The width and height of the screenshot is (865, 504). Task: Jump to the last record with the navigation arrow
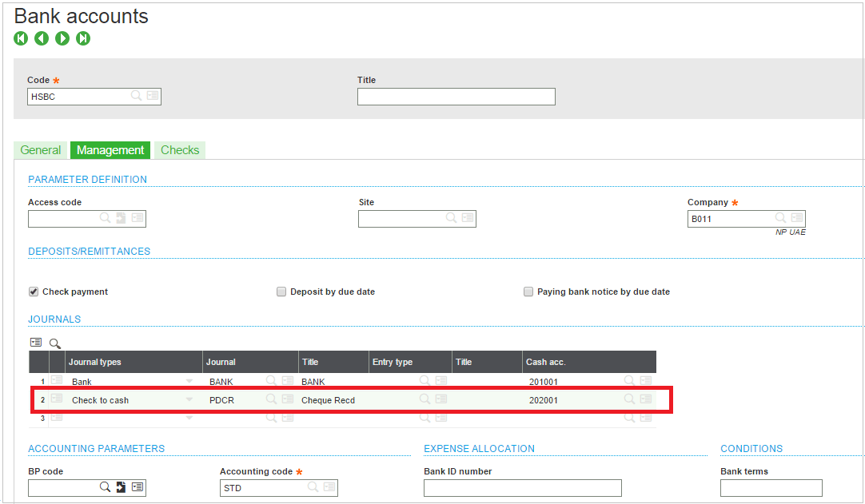(83, 38)
